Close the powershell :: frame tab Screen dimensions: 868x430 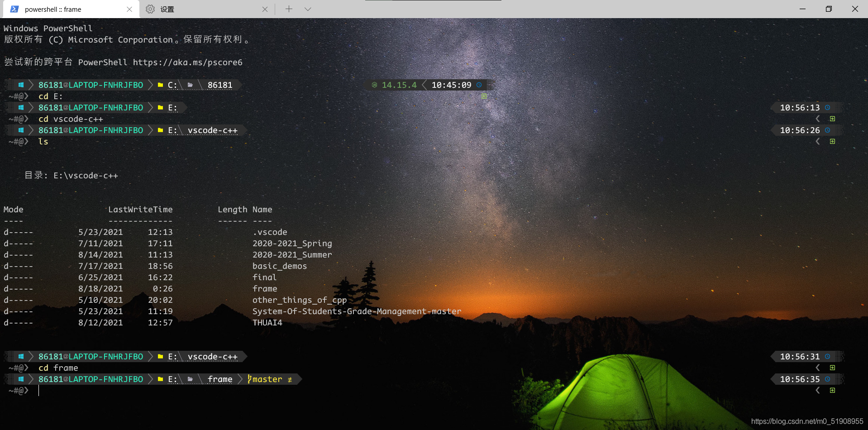point(129,9)
